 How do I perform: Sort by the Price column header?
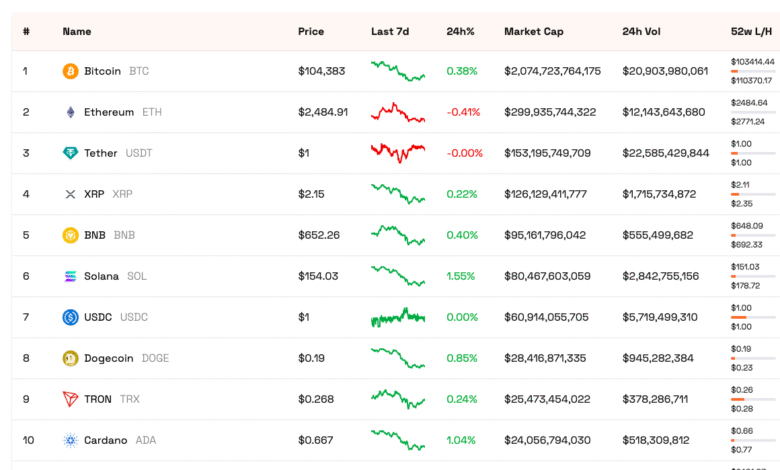tap(311, 31)
